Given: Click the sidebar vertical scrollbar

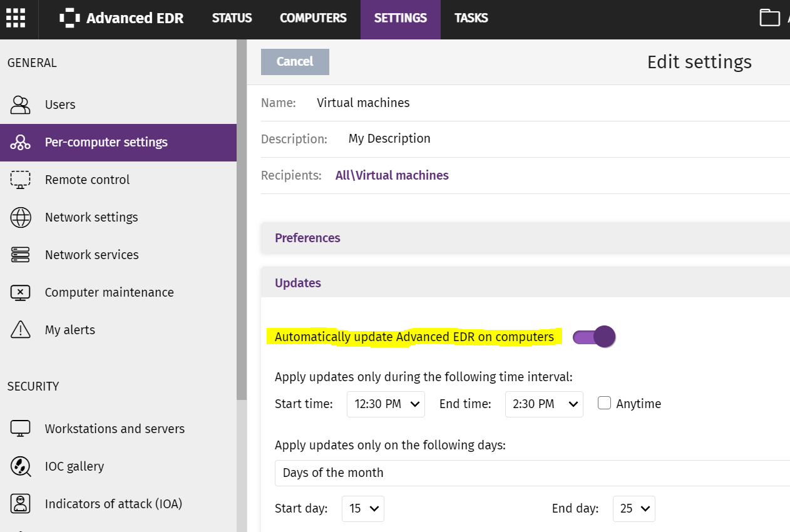Looking at the screenshot, I should pos(242,220).
